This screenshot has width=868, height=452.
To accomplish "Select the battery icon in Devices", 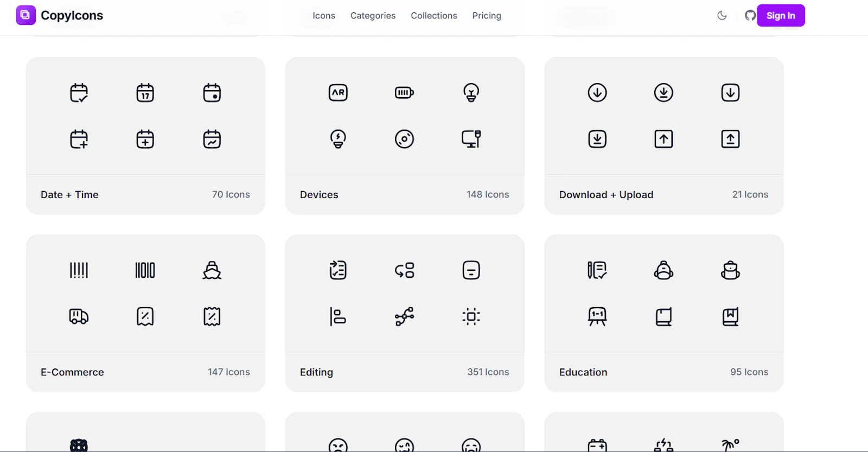I will tap(405, 93).
